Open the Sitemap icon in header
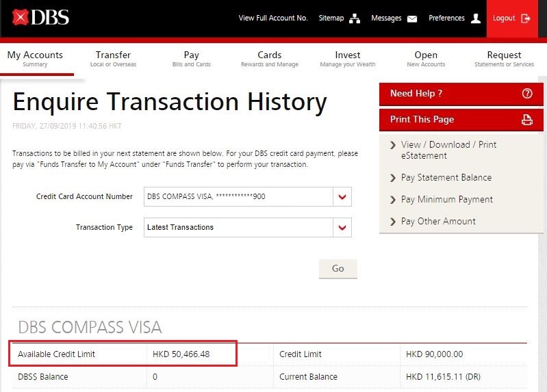Screen dimensions: 547x392 click(355, 18)
